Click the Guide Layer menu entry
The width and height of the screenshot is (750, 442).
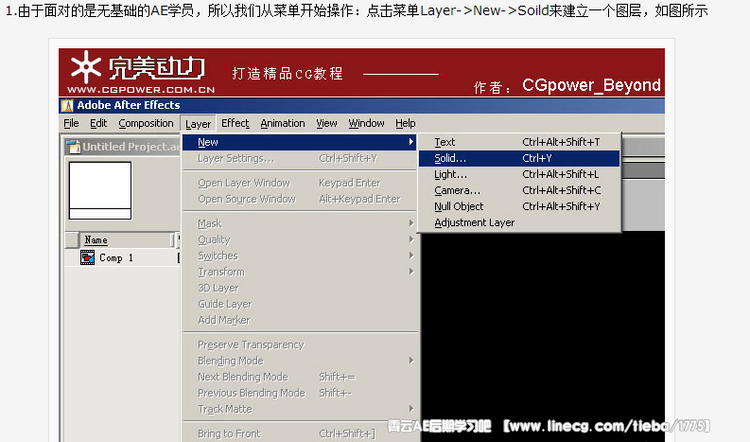coord(299,304)
